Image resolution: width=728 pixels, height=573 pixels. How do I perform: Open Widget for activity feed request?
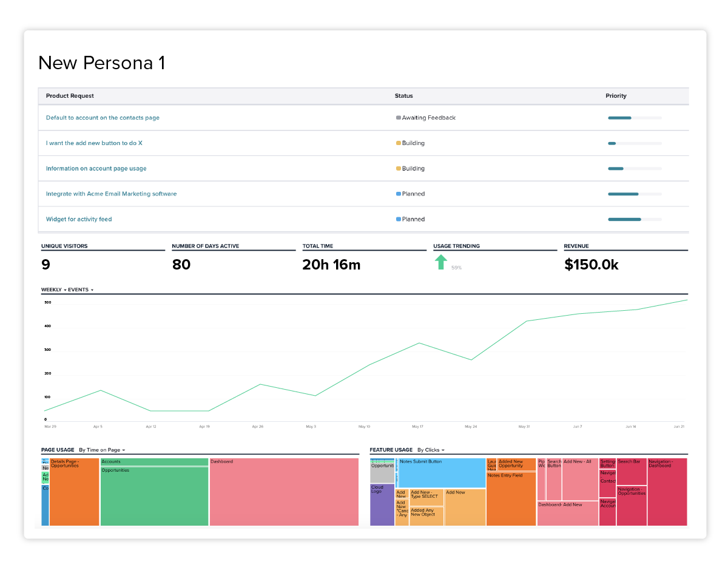pyautogui.click(x=79, y=219)
